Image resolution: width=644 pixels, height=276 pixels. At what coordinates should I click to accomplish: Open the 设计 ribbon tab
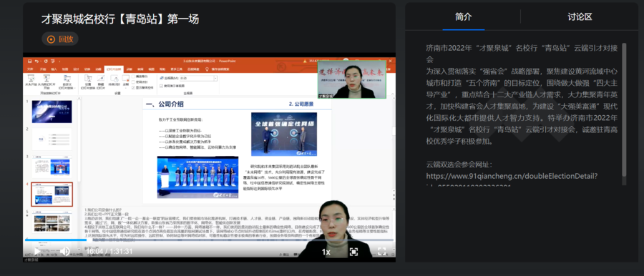[76, 69]
